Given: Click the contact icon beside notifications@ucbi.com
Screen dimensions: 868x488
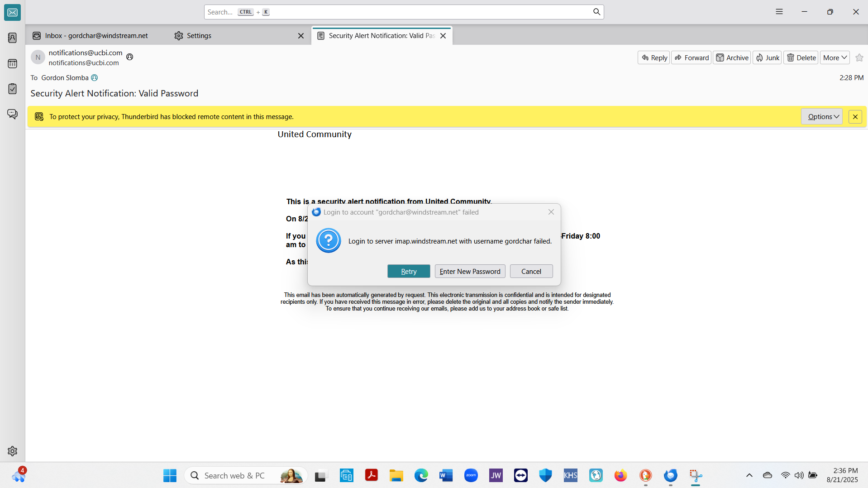Looking at the screenshot, I should (129, 57).
